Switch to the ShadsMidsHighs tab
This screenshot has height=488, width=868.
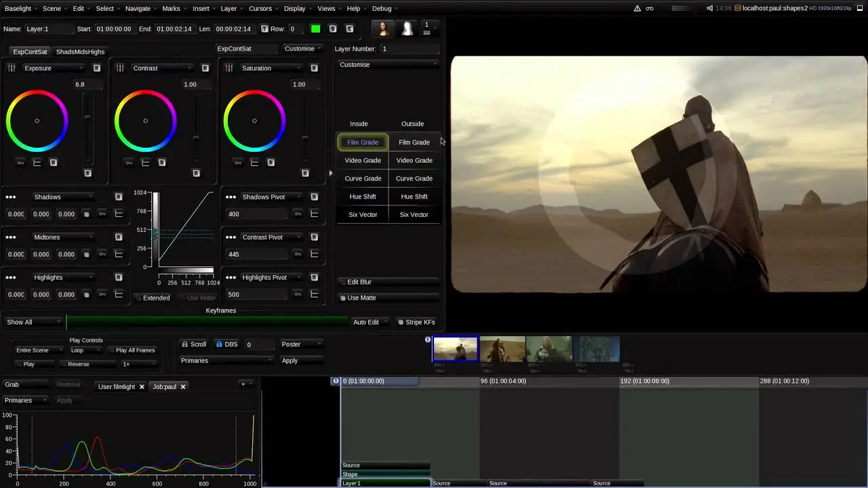[80, 52]
